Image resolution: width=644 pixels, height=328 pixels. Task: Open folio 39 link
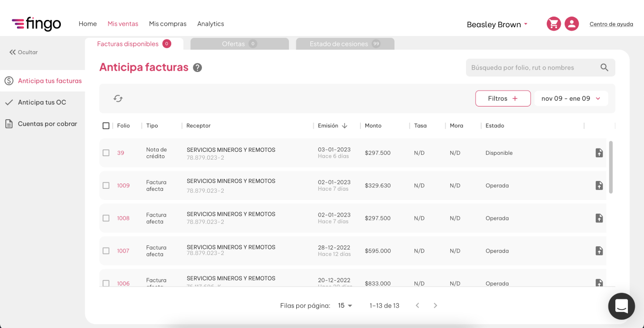(x=121, y=153)
